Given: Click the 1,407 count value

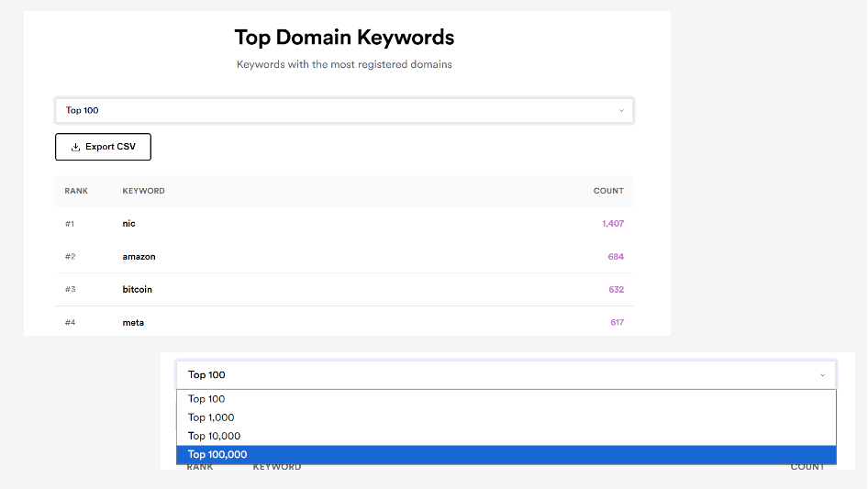Looking at the screenshot, I should [x=613, y=224].
